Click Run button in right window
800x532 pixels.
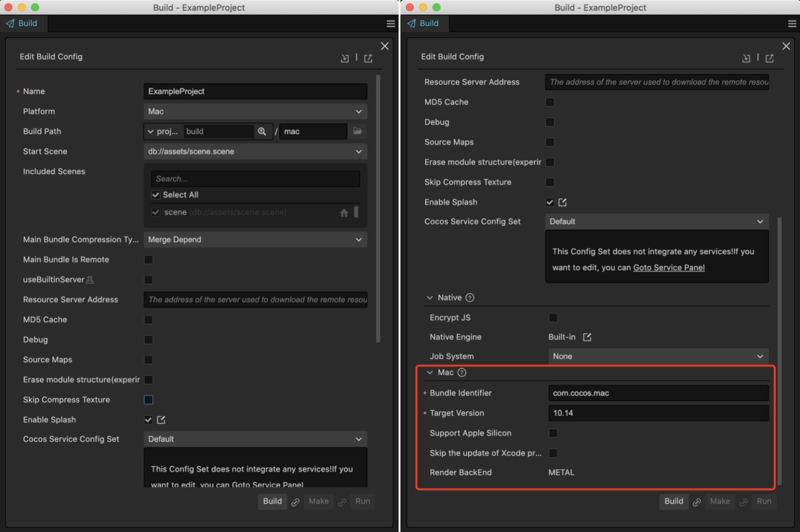pos(764,501)
